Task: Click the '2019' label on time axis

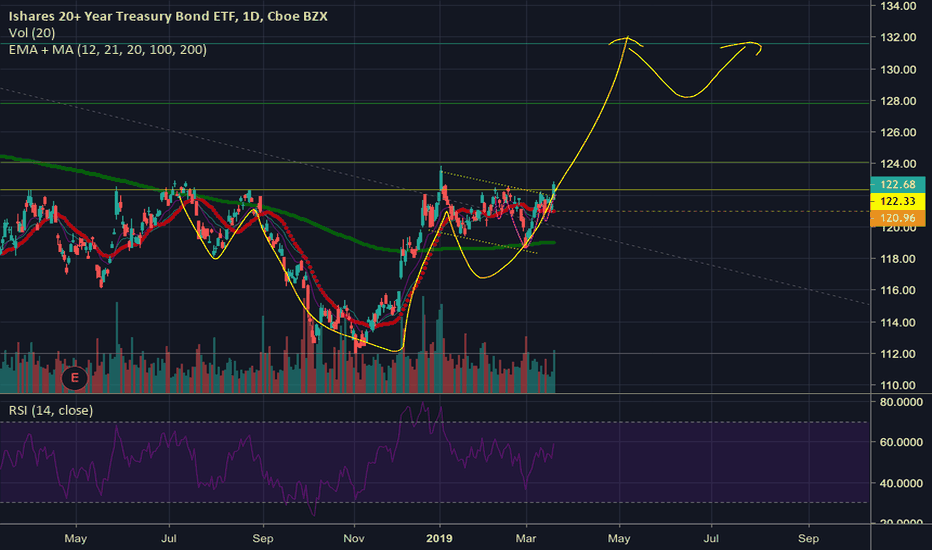Action: tap(439, 539)
